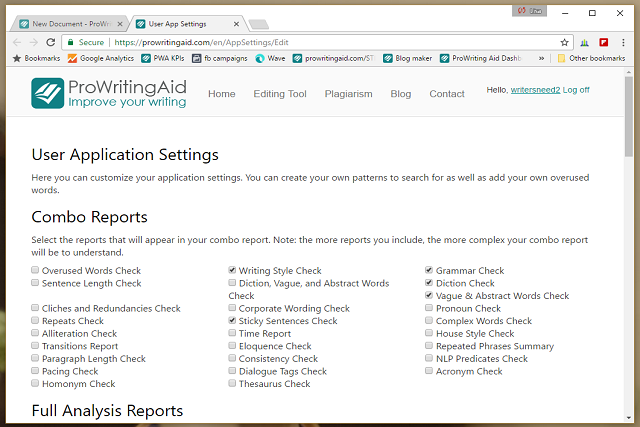Open the Other bookmarks folder
This screenshot has width=640, height=427.
590,58
